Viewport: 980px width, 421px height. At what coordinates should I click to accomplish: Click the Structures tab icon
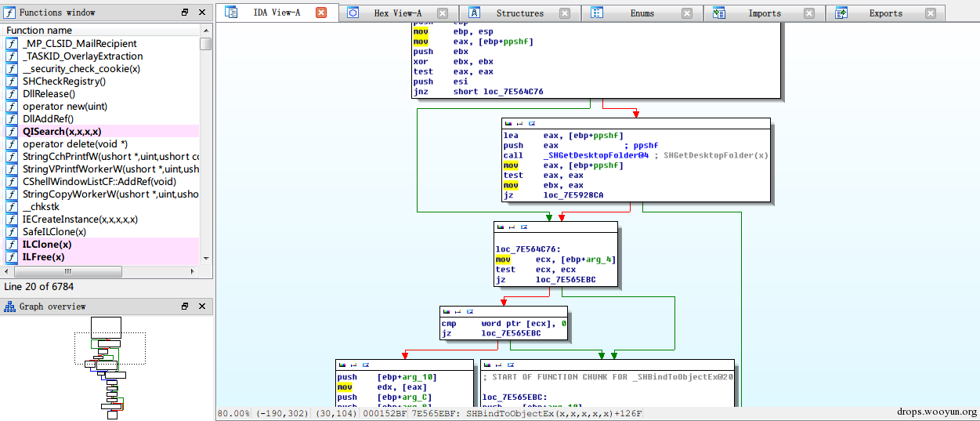pyautogui.click(x=475, y=13)
